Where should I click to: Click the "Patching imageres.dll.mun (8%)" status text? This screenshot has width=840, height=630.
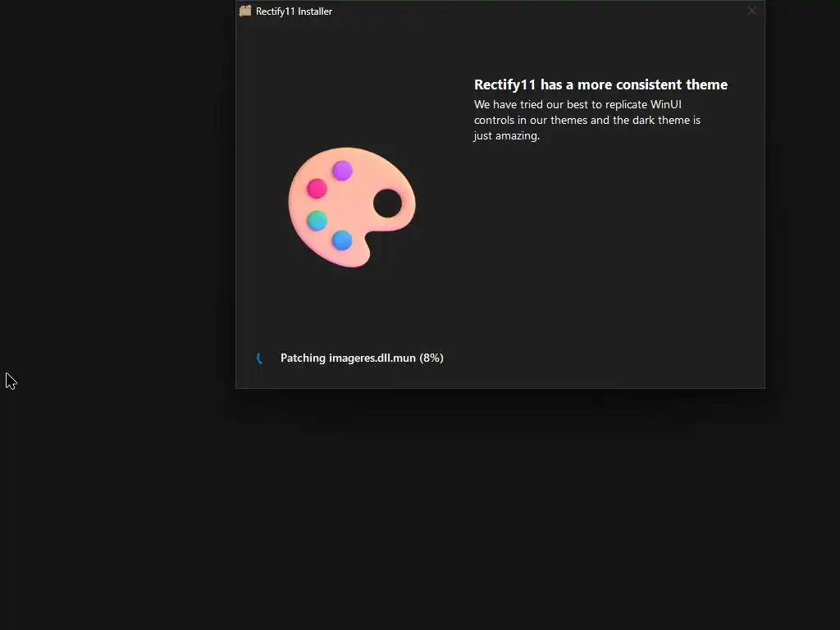point(362,358)
